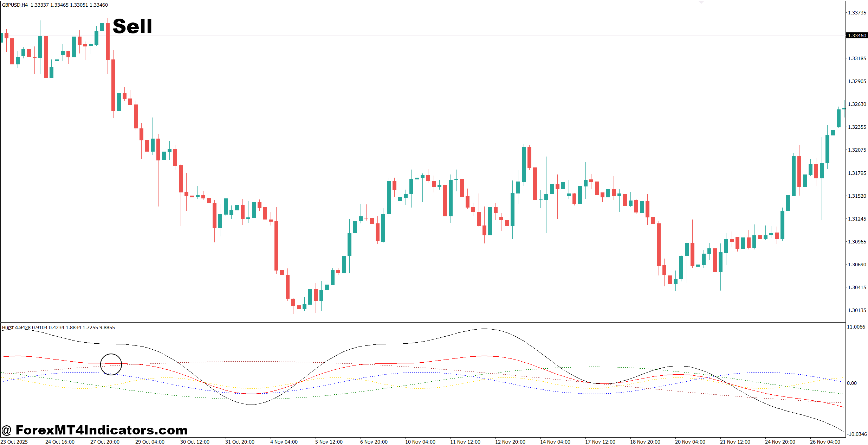This screenshot has height=445, width=868.
Task: Click price scale value 1.32630
Action: 857,104
